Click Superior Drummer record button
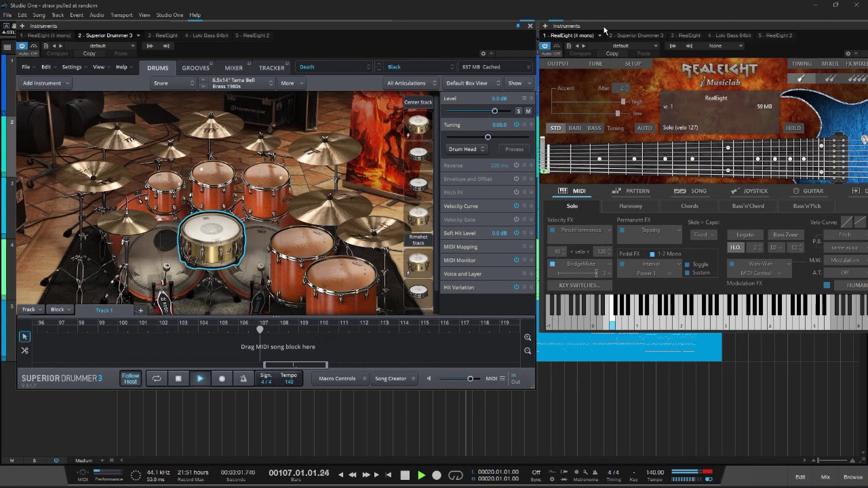 [x=222, y=379]
